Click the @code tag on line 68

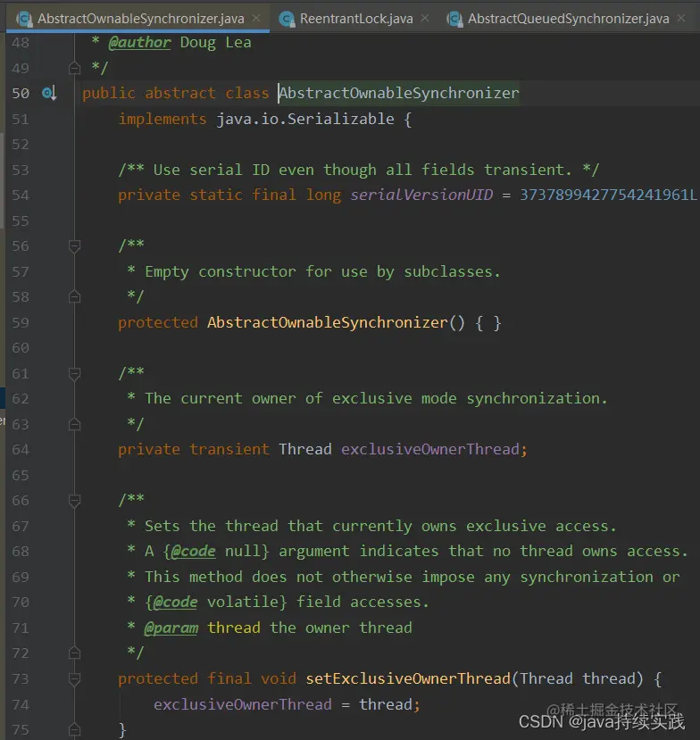pyautogui.click(x=193, y=552)
